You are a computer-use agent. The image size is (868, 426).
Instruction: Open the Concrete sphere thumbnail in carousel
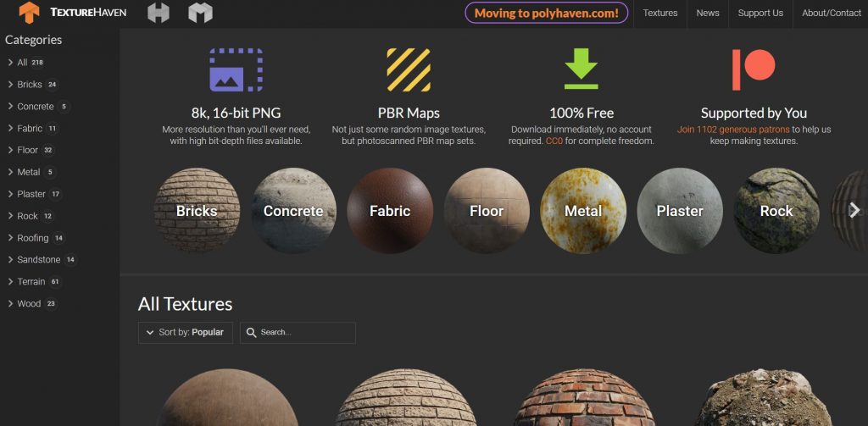293,210
